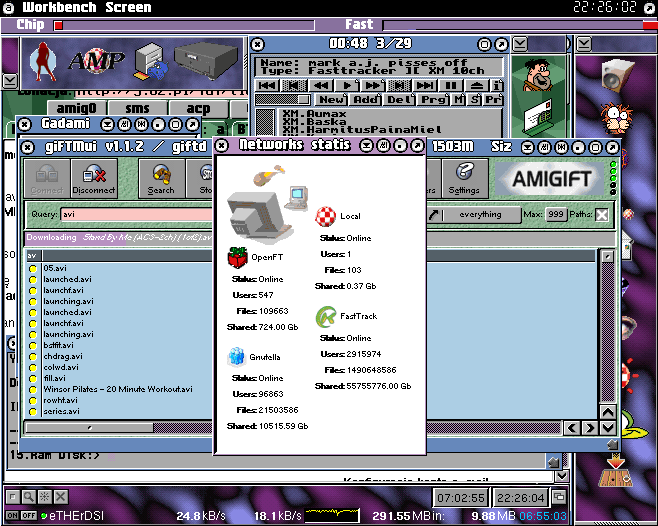Screen dimensions: 658x526
Task: Jump to previous track in module player
Action: 267,86
